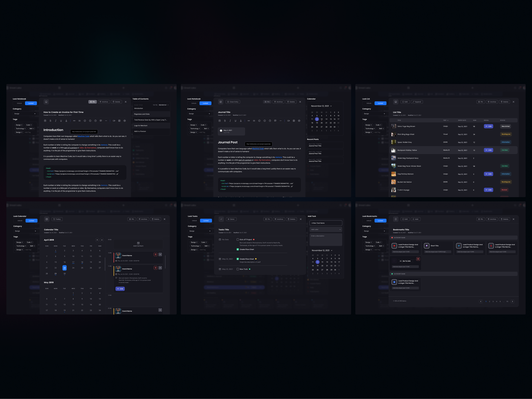The height and width of the screenshot is (399, 532).
Task: Click red priority dot beside Kick off Project
Action: click(254, 239)
